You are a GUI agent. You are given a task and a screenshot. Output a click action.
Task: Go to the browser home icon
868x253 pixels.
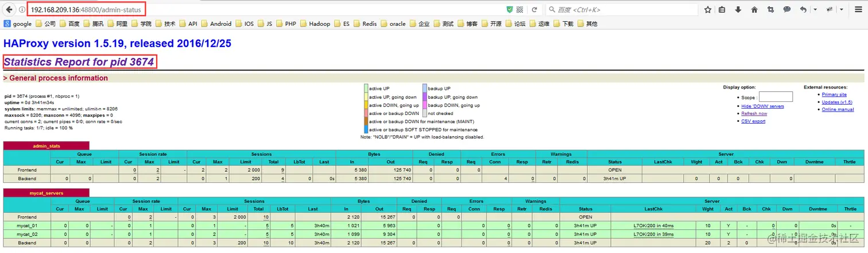pyautogui.click(x=754, y=10)
